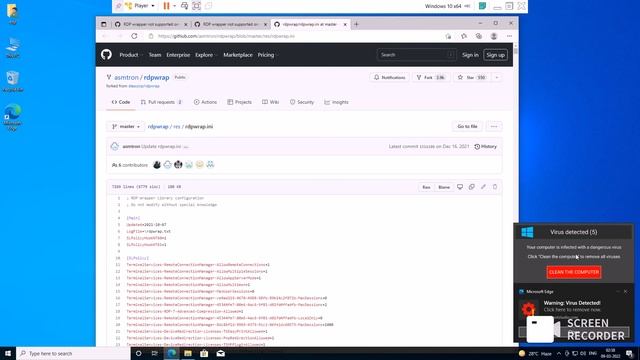
Task: Click Edge favorites star icon
Action: (x=464, y=36)
